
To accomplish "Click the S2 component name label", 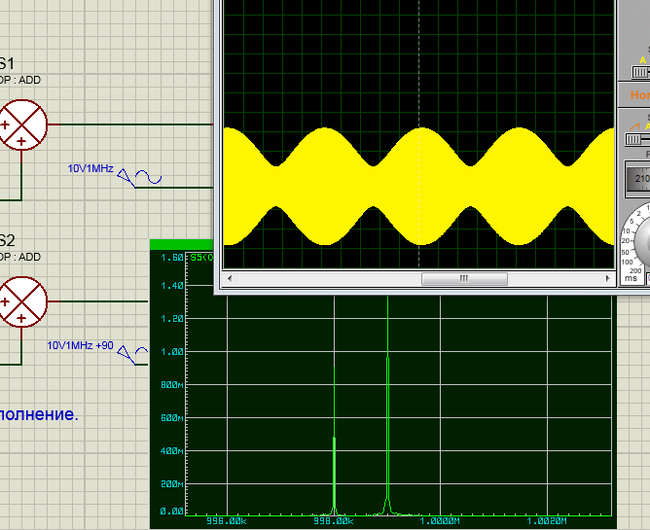I will (7, 240).
